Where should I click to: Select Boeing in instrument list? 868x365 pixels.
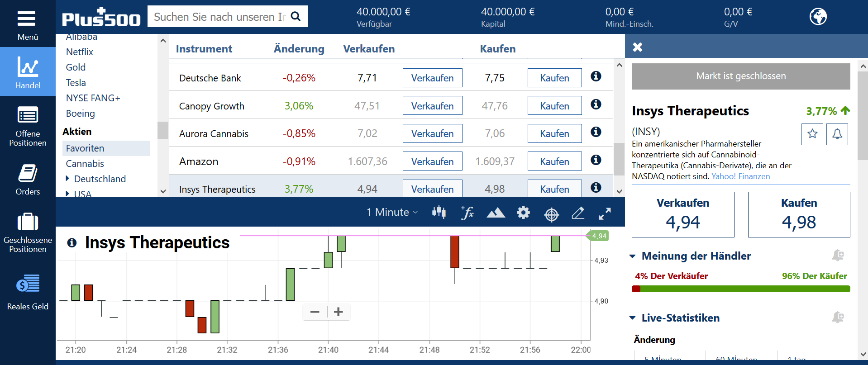click(x=81, y=114)
